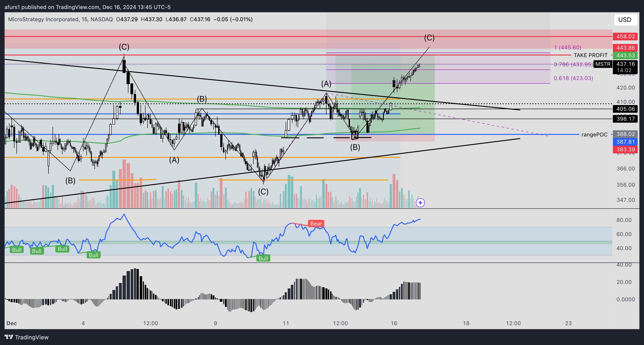Click the 443.86 red price label
The height and width of the screenshot is (345, 644).
click(x=625, y=48)
